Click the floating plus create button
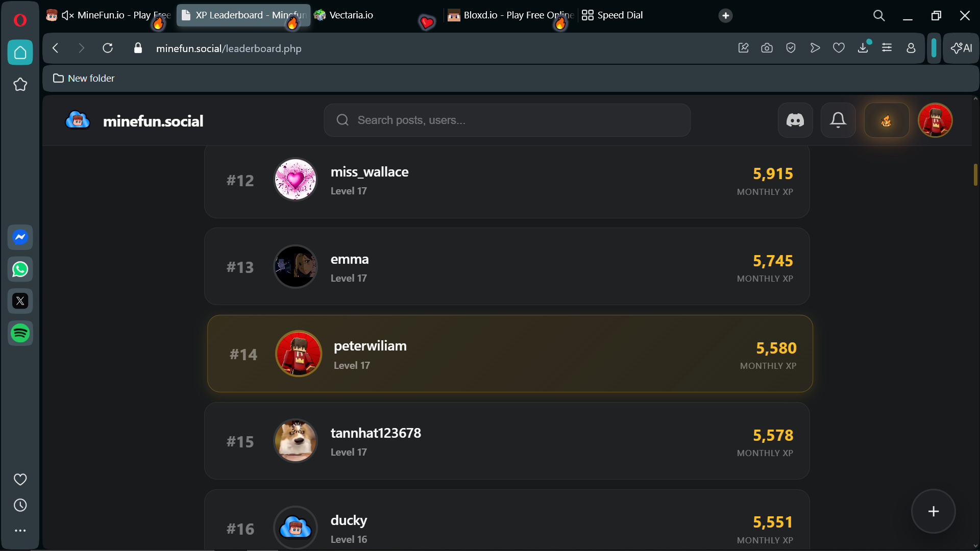980x551 pixels. [x=933, y=511]
